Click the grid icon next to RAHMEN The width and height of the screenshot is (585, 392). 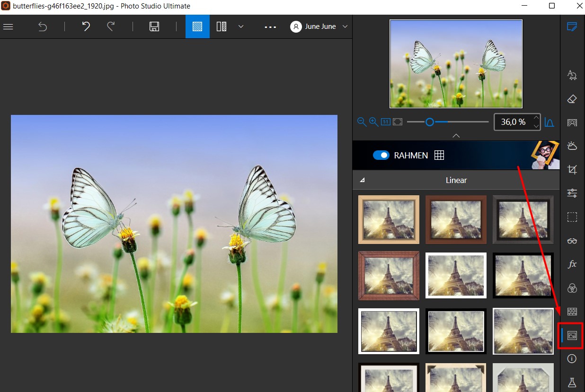tap(439, 155)
